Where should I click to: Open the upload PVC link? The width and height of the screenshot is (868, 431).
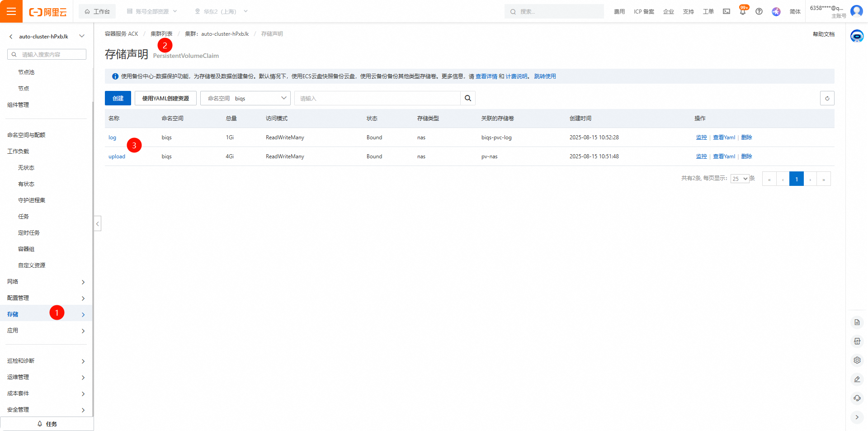117,156
